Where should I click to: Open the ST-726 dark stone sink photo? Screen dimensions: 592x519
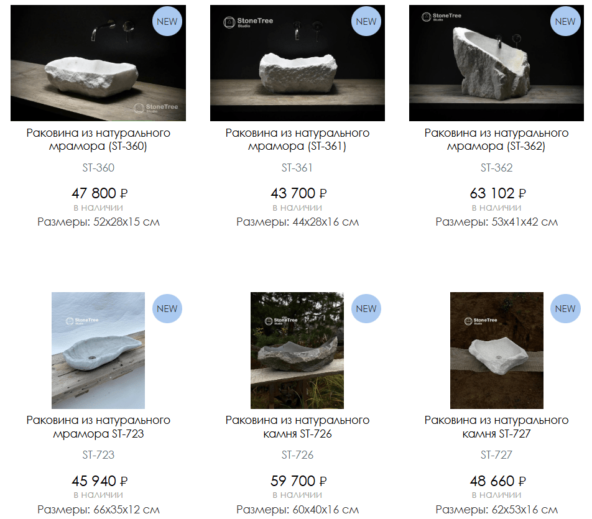pos(297,350)
